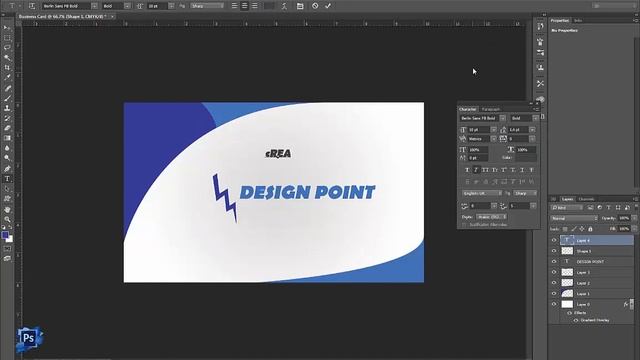The width and height of the screenshot is (640, 360).
Task: Right align text in options bar
Action: tap(255, 6)
